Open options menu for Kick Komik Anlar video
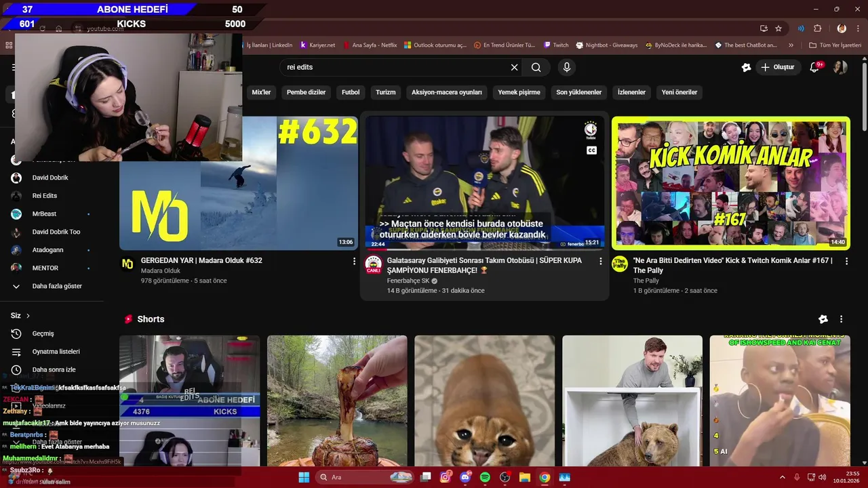The width and height of the screenshot is (868, 488). click(846, 261)
